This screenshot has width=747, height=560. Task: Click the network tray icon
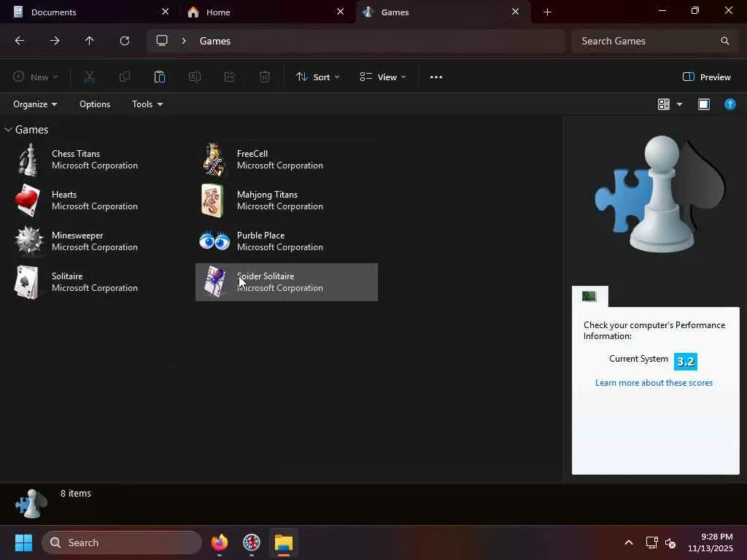tap(651, 542)
